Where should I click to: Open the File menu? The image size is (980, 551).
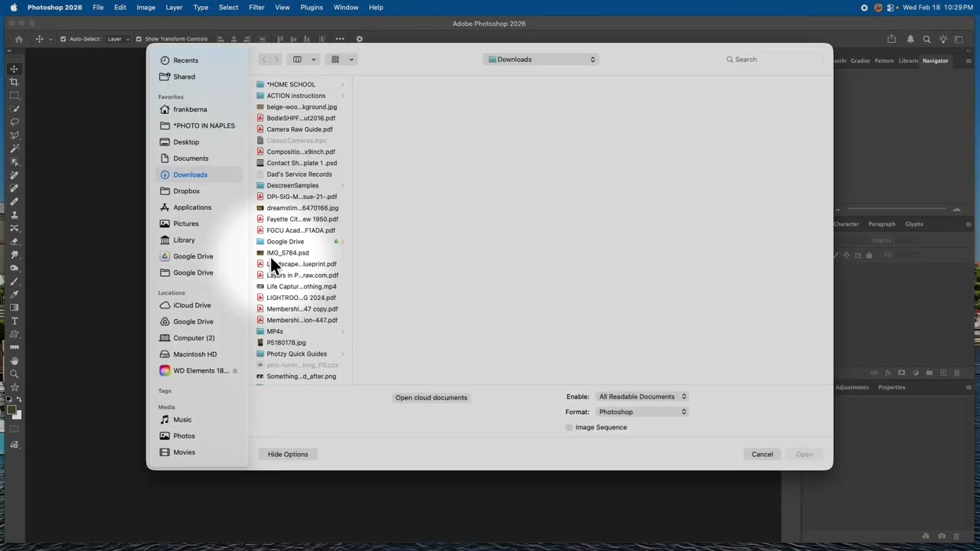click(98, 7)
